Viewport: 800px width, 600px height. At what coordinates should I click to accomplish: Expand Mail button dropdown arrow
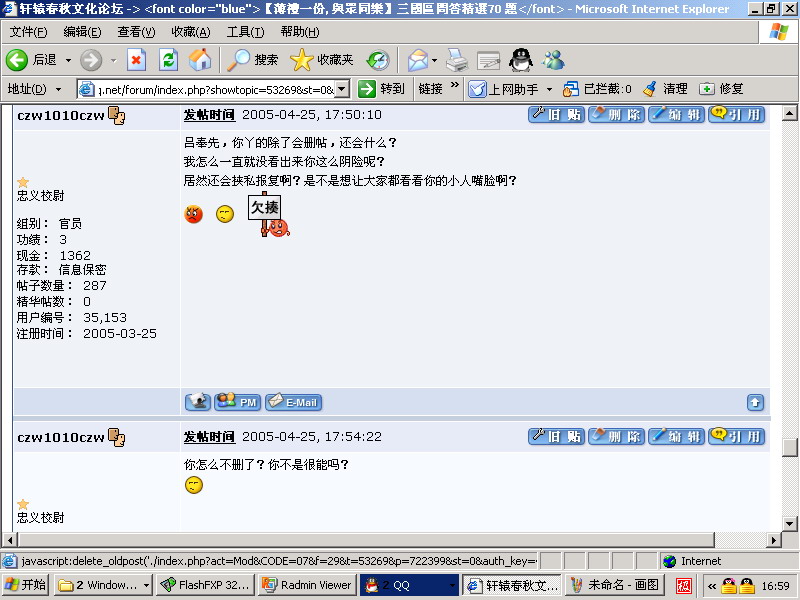(434, 60)
